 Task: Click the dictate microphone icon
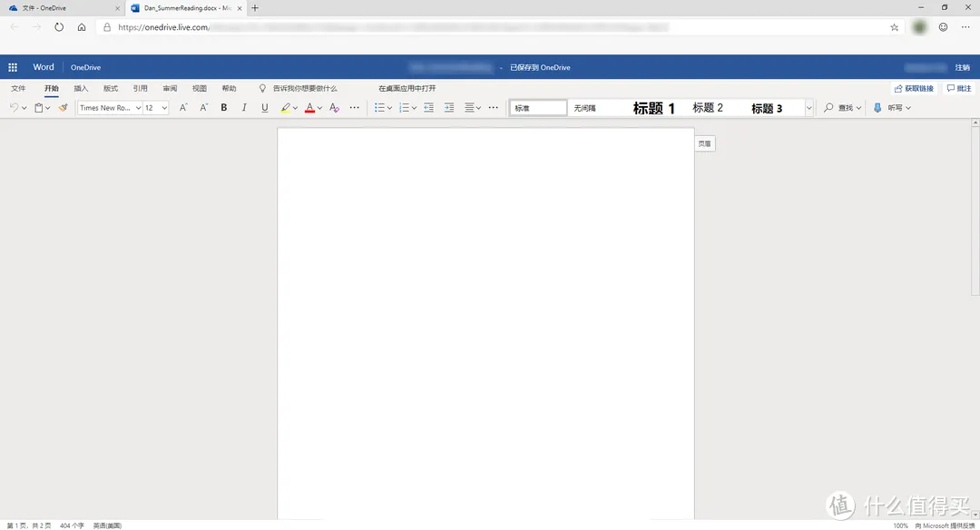pyautogui.click(x=877, y=108)
